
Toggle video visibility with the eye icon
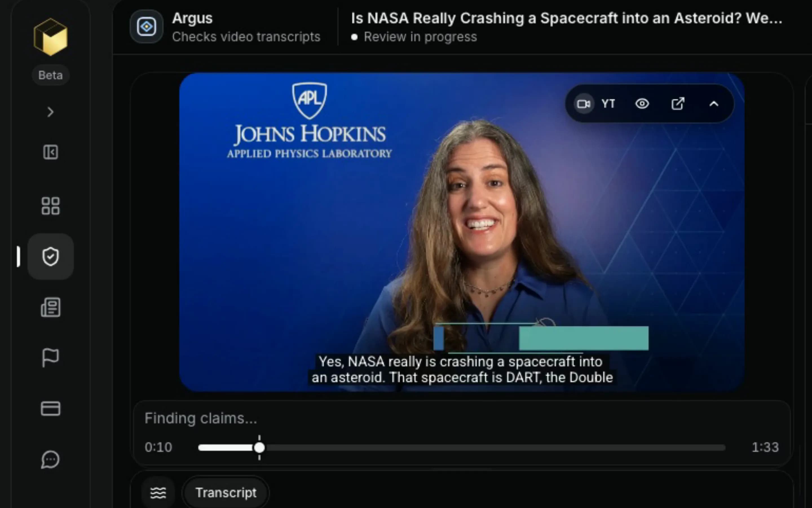point(642,104)
